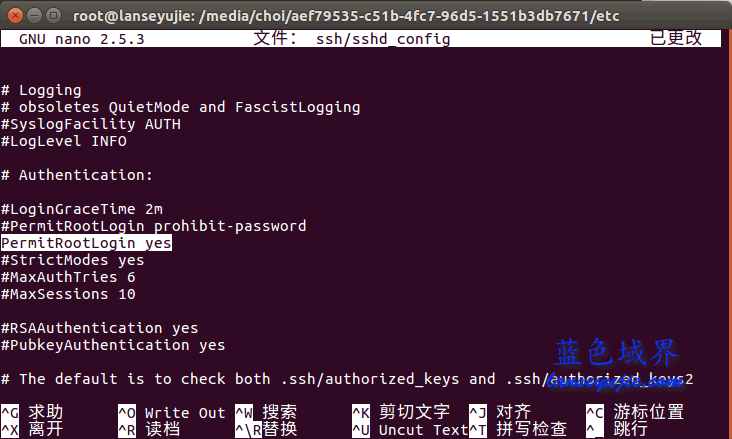The image size is (732, 439).
Task: Close the terminal window with the red button
Action: pos(15,16)
